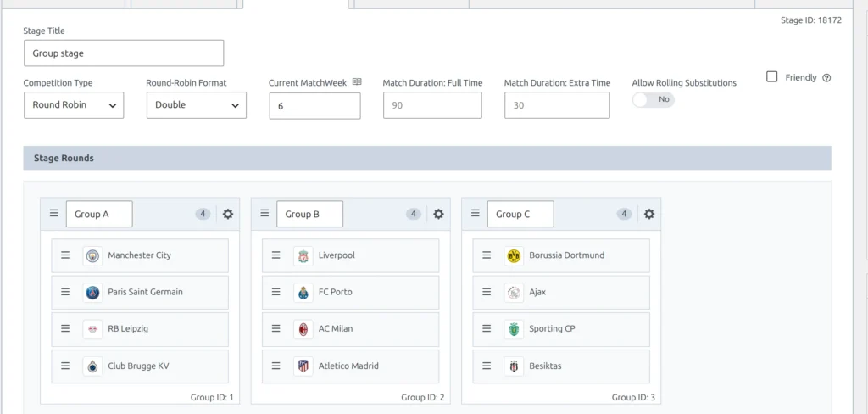
Task: Click the Liverpool row drag handle
Action: pos(275,255)
